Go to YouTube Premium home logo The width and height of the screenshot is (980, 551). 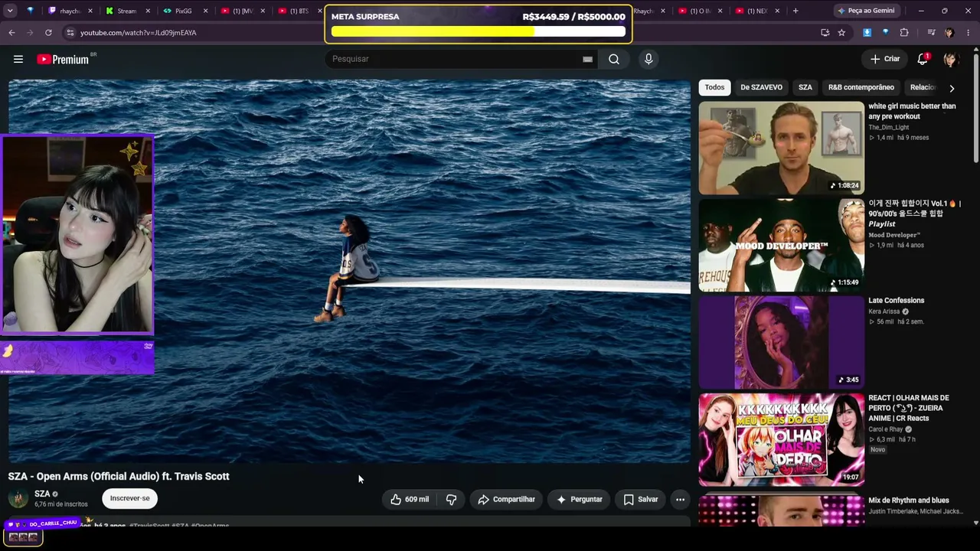63,59
